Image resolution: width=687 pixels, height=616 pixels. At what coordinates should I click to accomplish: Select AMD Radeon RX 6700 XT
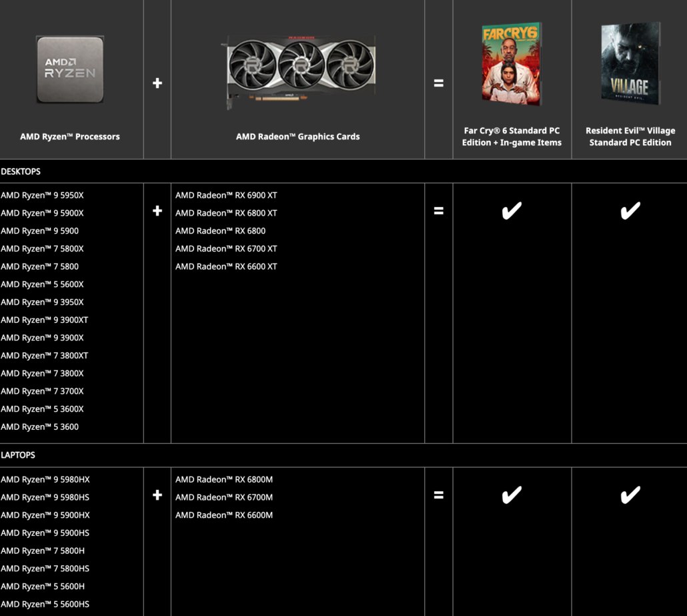[226, 248]
